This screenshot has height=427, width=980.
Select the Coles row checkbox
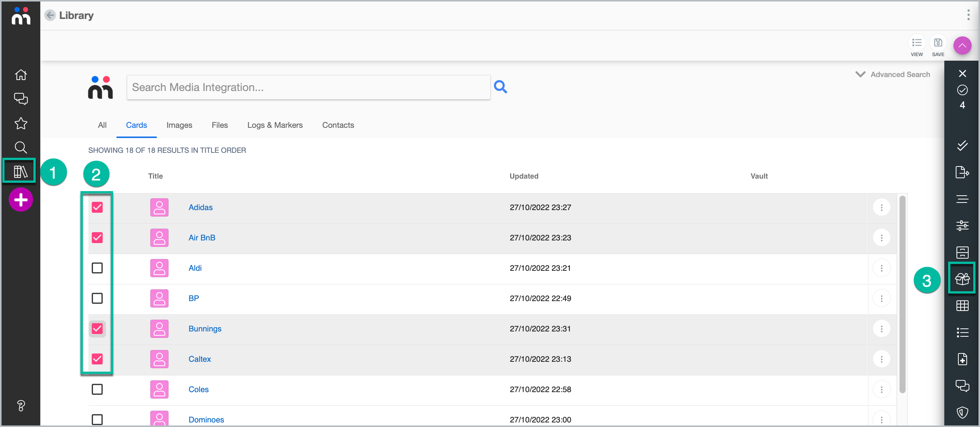point(97,389)
